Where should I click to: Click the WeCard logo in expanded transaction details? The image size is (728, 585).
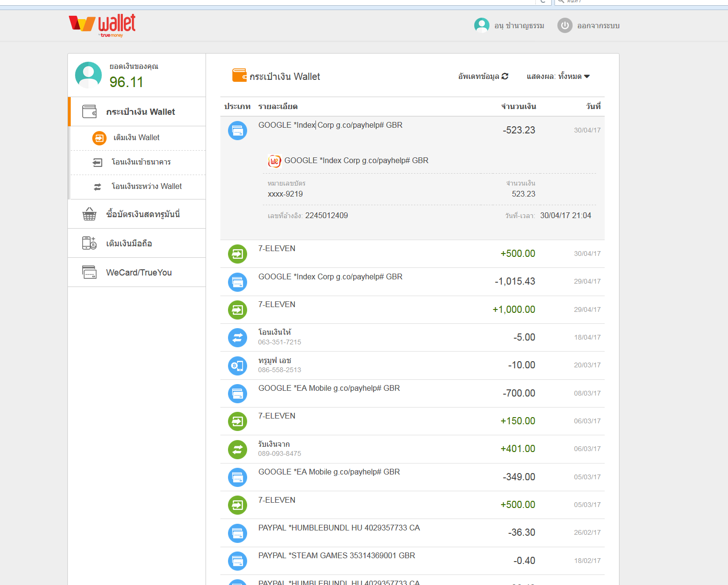coord(274,161)
